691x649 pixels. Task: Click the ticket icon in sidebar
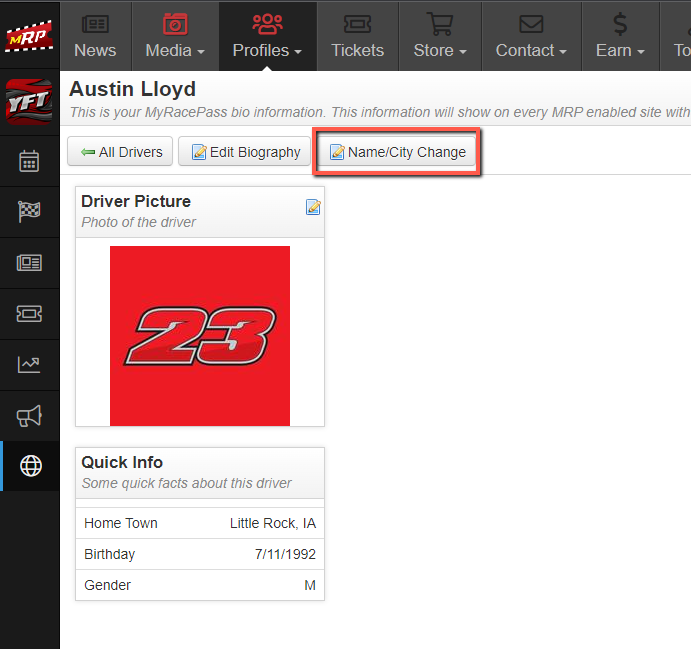click(29, 314)
